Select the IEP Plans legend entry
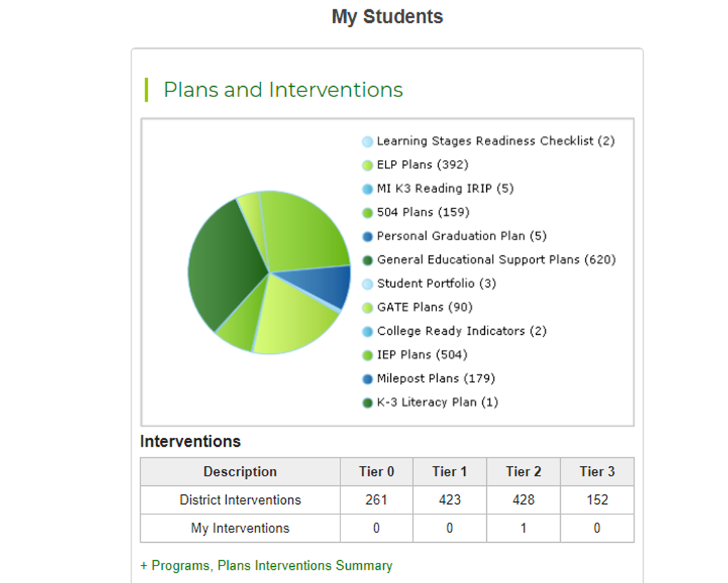 [x=421, y=355]
